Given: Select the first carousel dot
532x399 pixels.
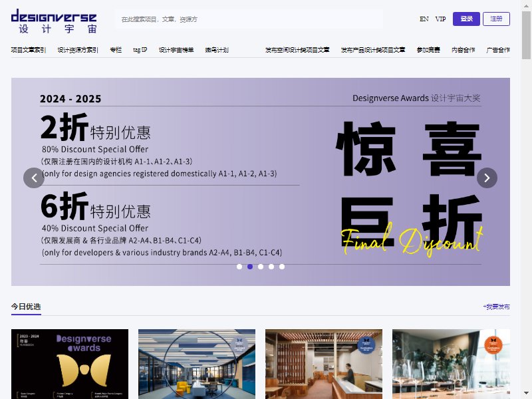Looking at the screenshot, I should (239, 267).
